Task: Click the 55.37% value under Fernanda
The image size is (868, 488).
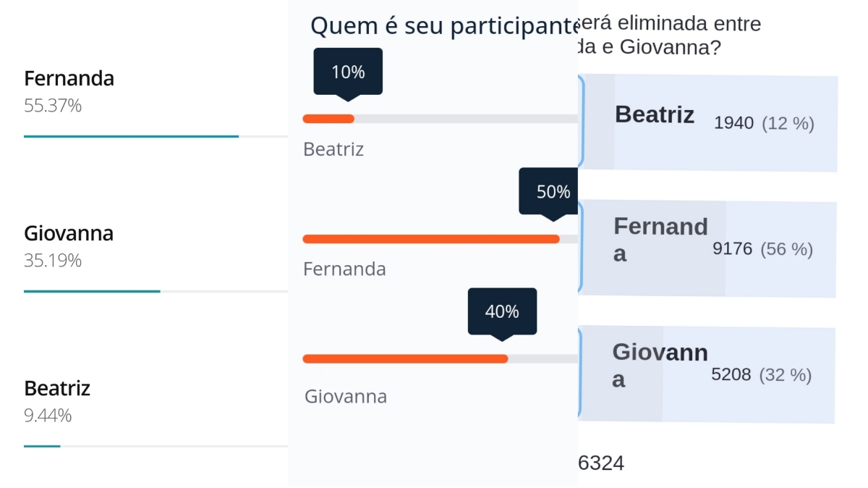Action: click(53, 106)
